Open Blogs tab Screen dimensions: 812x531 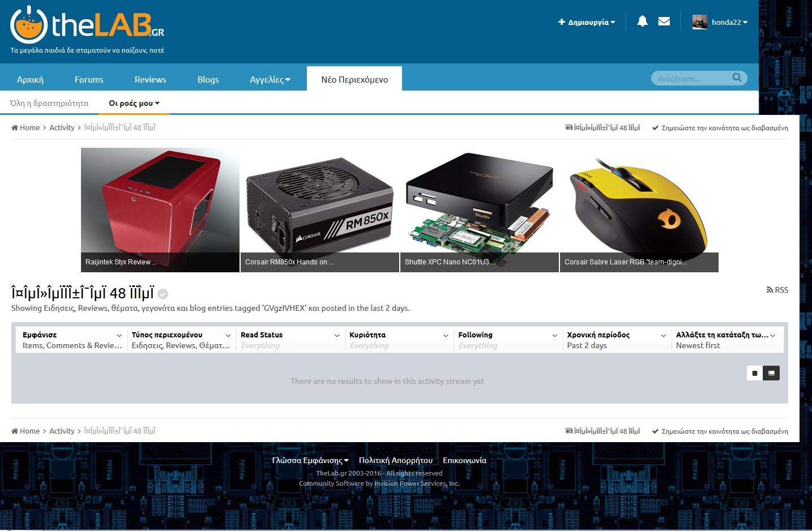[208, 80]
